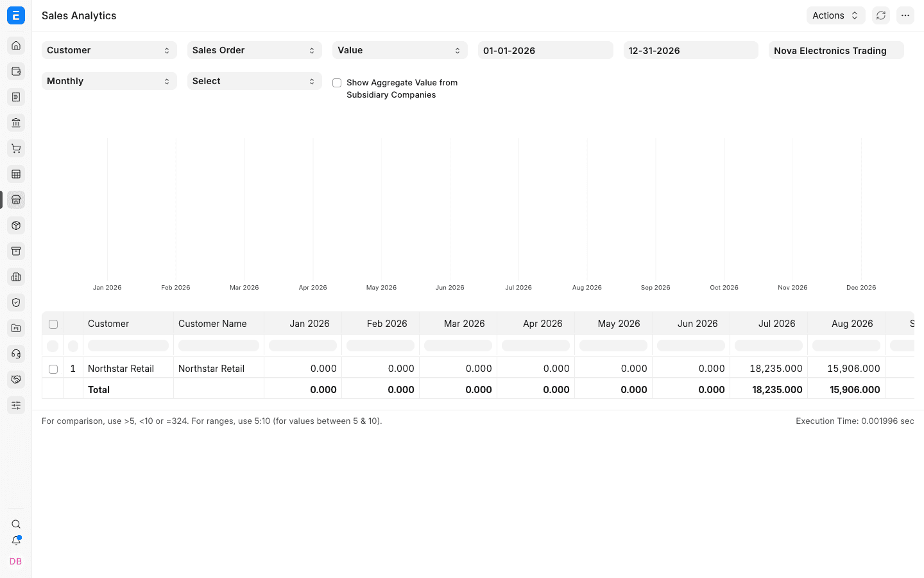This screenshot has height=578, width=924.
Task: Open the office building icon in sidebar
Action: click(16, 277)
